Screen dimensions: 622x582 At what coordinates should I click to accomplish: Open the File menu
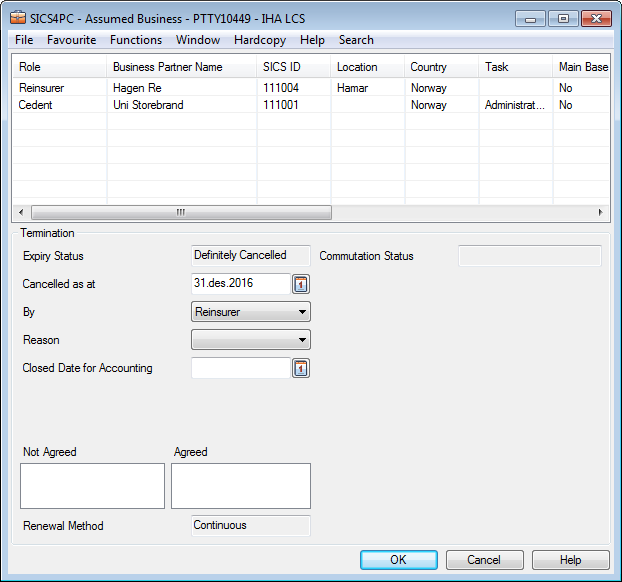click(x=24, y=40)
